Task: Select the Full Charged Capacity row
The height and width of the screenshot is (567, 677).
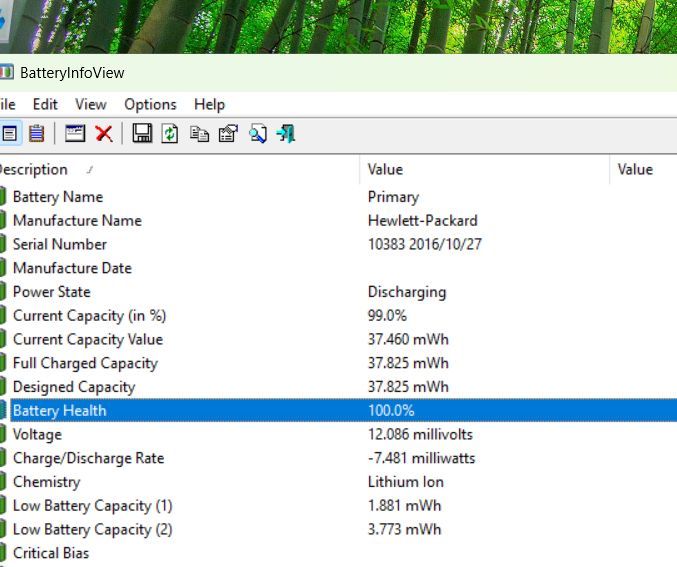Action: click(85, 363)
